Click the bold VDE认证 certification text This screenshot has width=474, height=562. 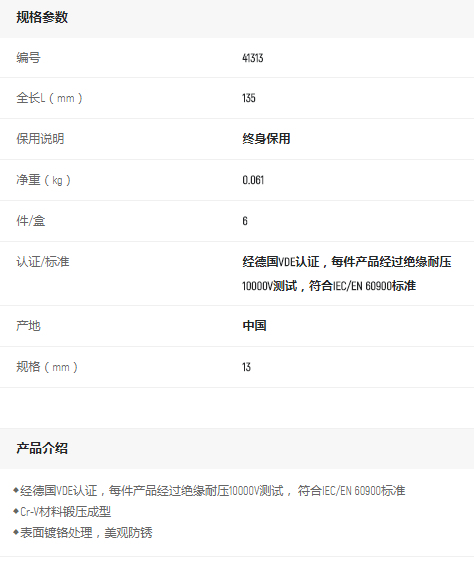tap(280, 262)
